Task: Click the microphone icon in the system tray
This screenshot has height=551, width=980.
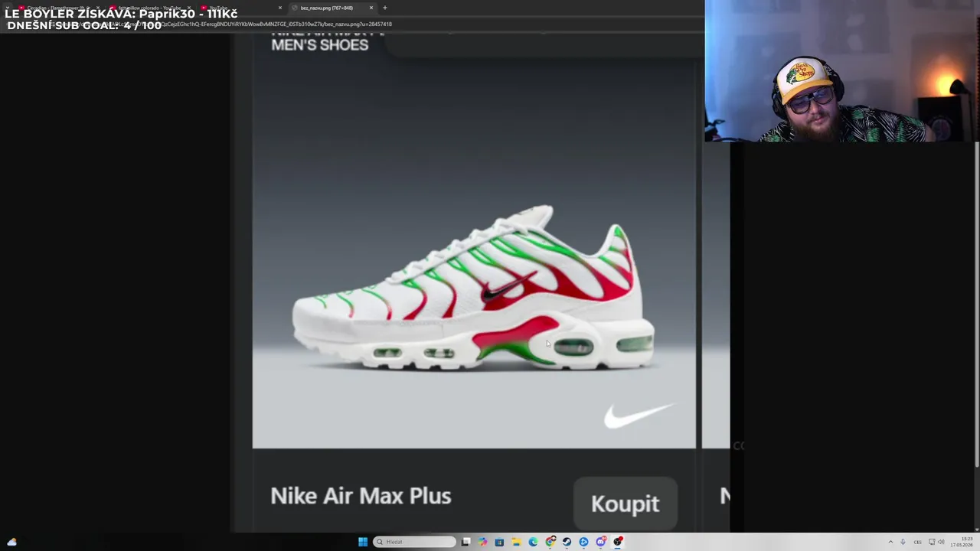Action: point(903,542)
